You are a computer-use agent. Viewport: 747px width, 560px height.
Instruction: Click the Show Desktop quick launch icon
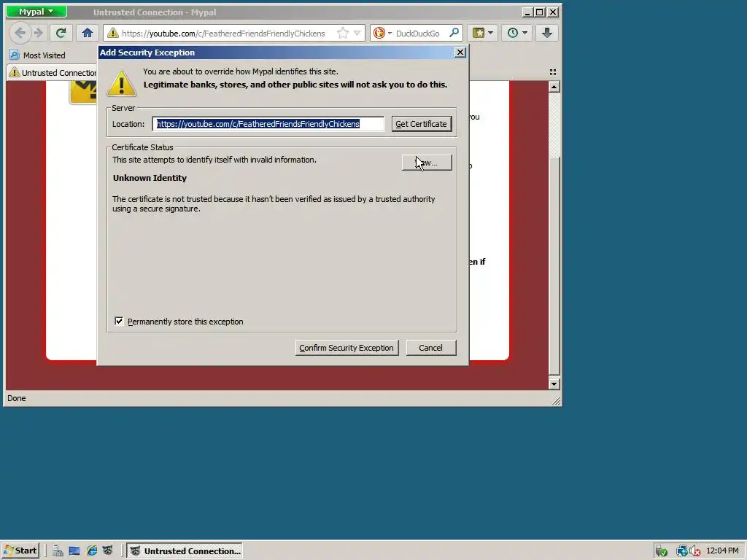tap(74, 551)
